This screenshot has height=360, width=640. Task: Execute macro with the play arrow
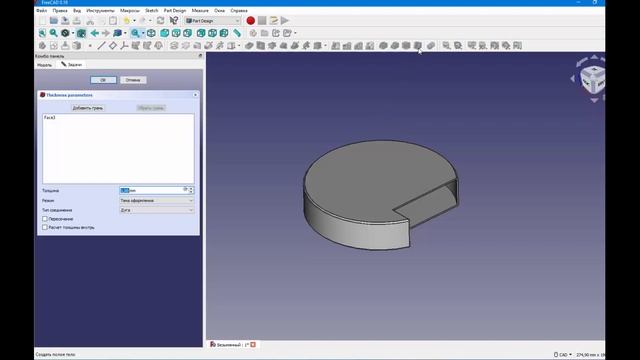pos(285,21)
